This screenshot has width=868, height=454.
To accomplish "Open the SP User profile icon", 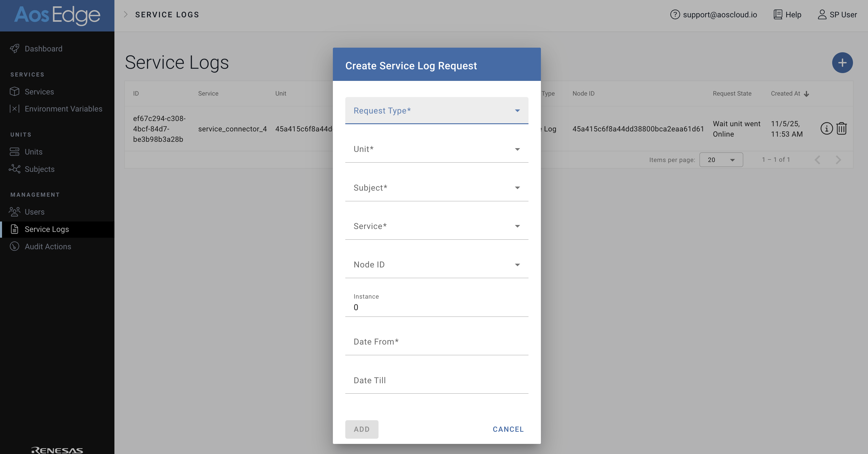I will (822, 14).
